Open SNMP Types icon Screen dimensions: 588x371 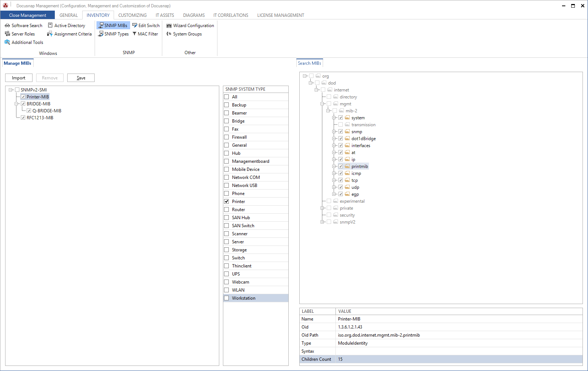coord(101,34)
